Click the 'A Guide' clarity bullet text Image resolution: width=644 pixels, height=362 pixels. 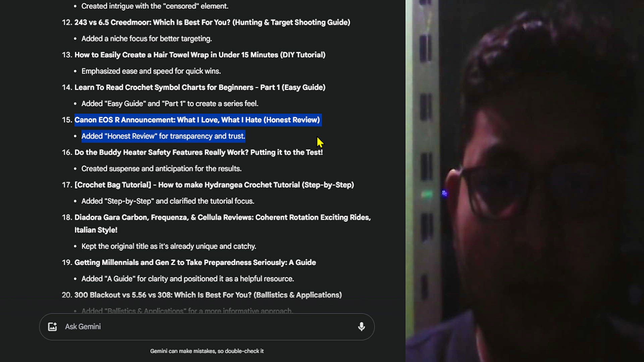click(x=187, y=279)
